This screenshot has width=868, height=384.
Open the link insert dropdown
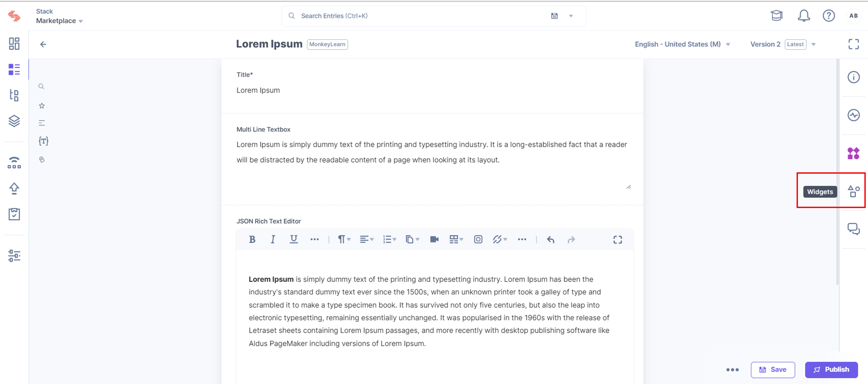tap(500, 239)
